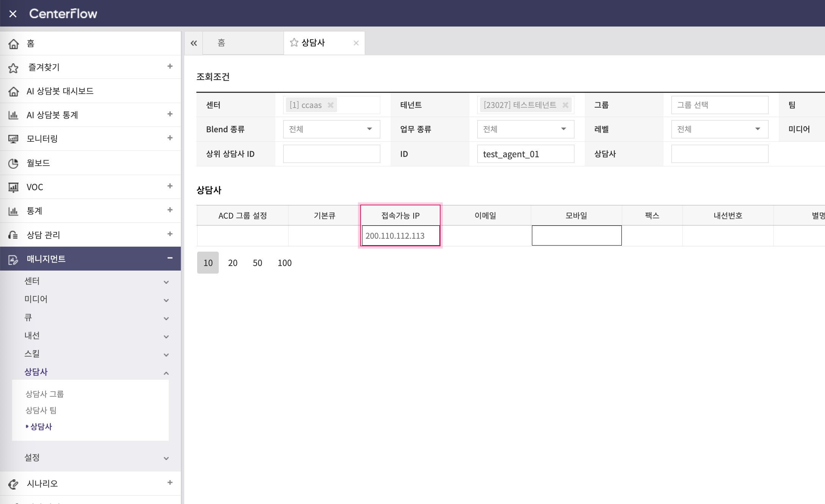Click the favorites star icon in sidebar

14,68
